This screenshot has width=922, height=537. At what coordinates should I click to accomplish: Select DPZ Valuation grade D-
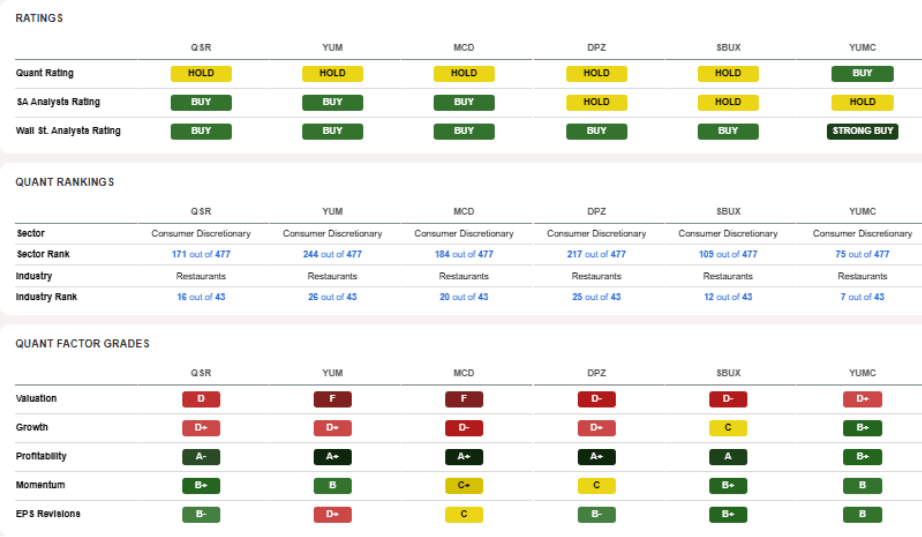coord(596,399)
